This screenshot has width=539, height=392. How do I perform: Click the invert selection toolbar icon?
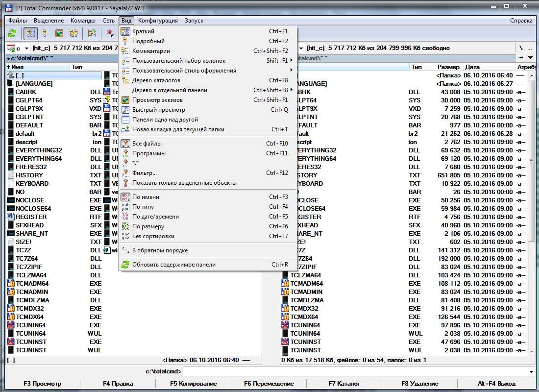[92, 33]
